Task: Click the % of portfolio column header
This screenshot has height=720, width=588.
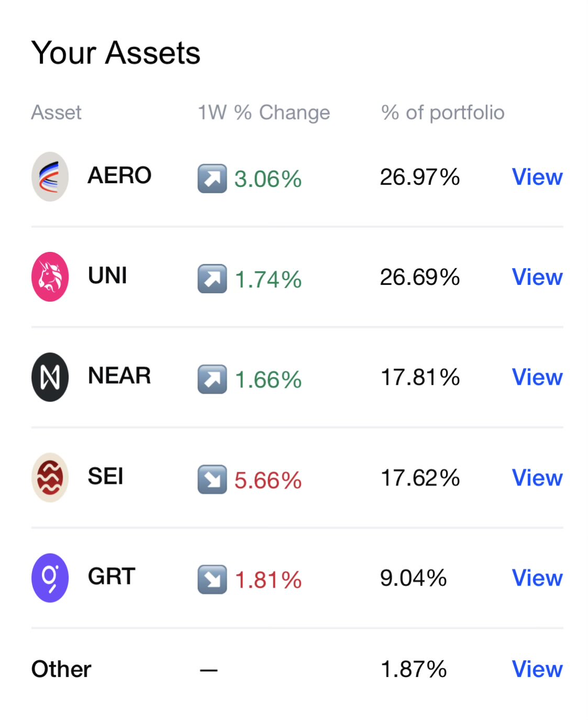Action: pos(442,113)
